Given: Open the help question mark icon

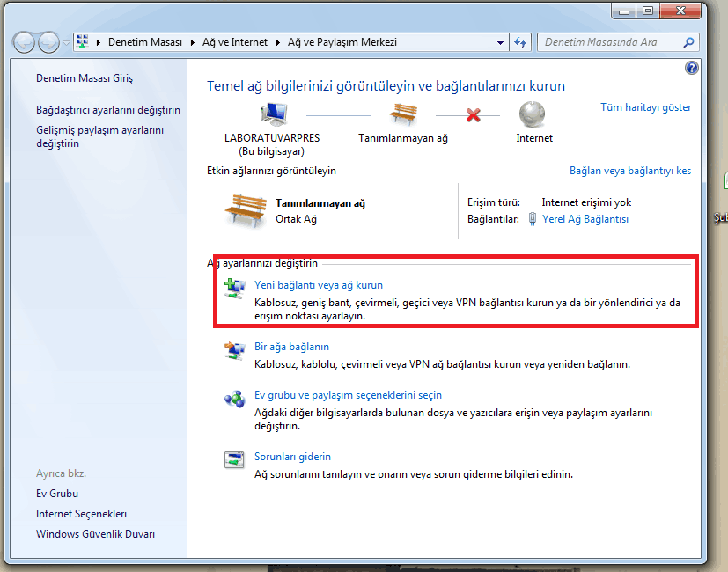Looking at the screenshot, I should click(x=691, y=69).
